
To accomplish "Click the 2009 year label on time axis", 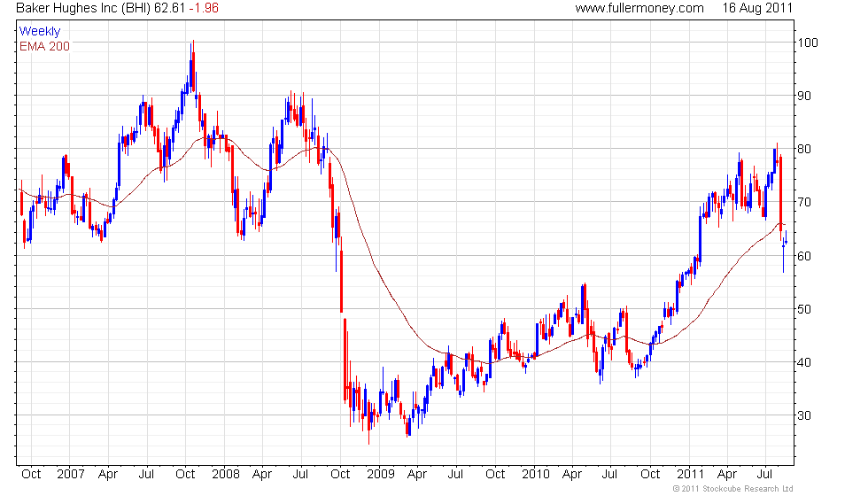I will (x=381, y=475).
